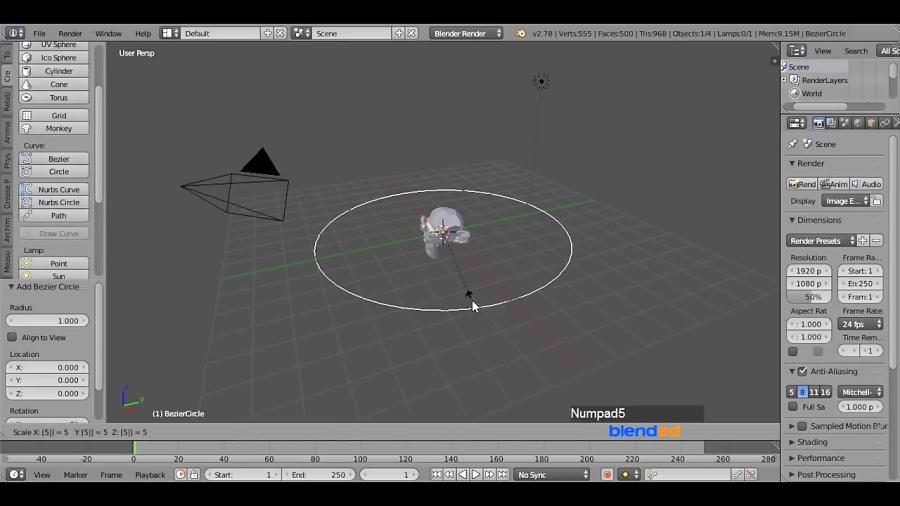This screenshot has height=506, width=900.
Task: Collapse the Add Bezier Circle panel
Action: pyautogui.click(x=11, y=286)
